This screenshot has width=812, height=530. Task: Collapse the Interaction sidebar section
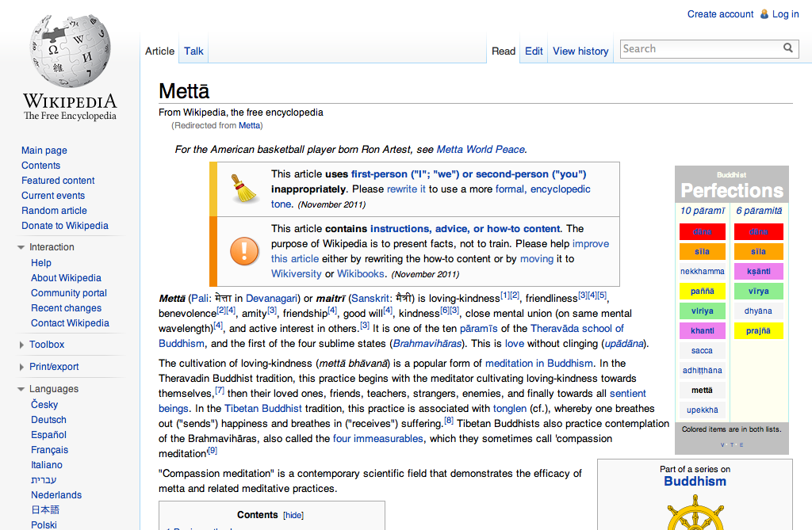[21, 247]
